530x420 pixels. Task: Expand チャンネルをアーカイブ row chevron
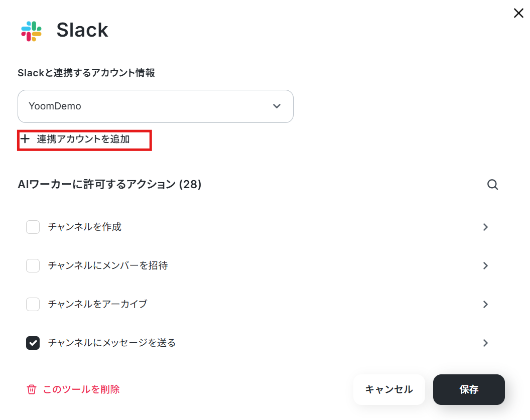point(486,304)
